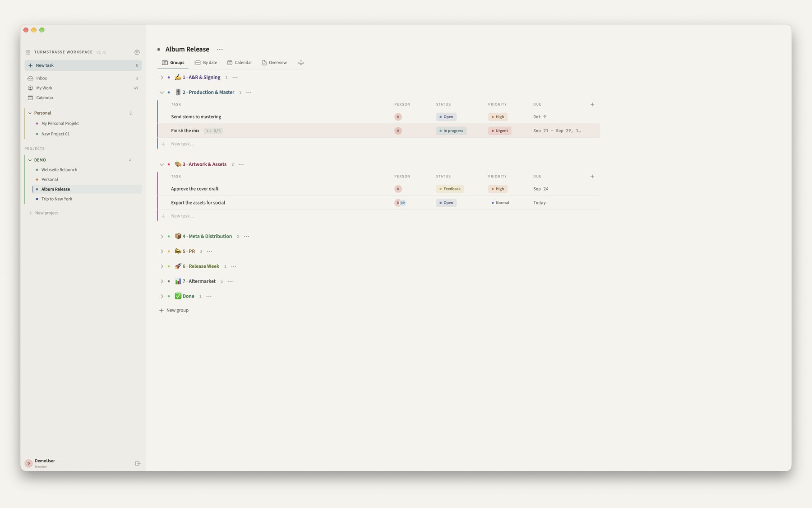The width and height of the screenshot is (812, 508).
Task: Collapse the DEMO project folder
Action: point(30,160)
